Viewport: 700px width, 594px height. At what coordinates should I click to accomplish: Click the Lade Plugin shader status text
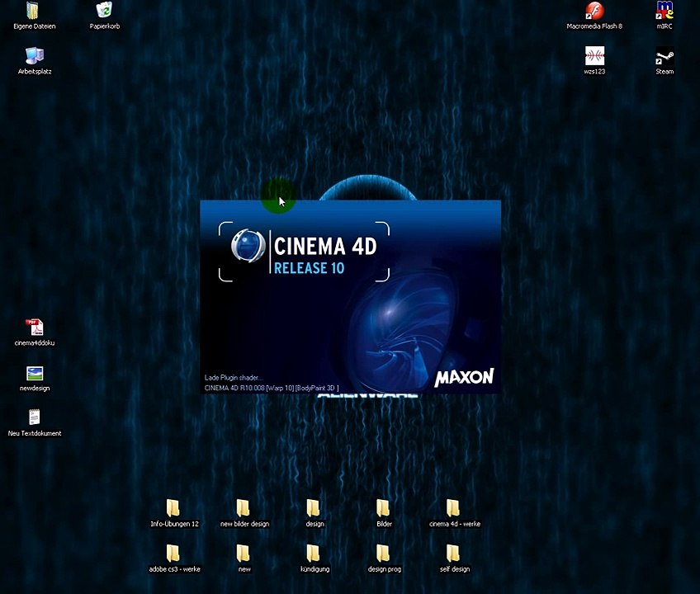(x=234, y=378)
